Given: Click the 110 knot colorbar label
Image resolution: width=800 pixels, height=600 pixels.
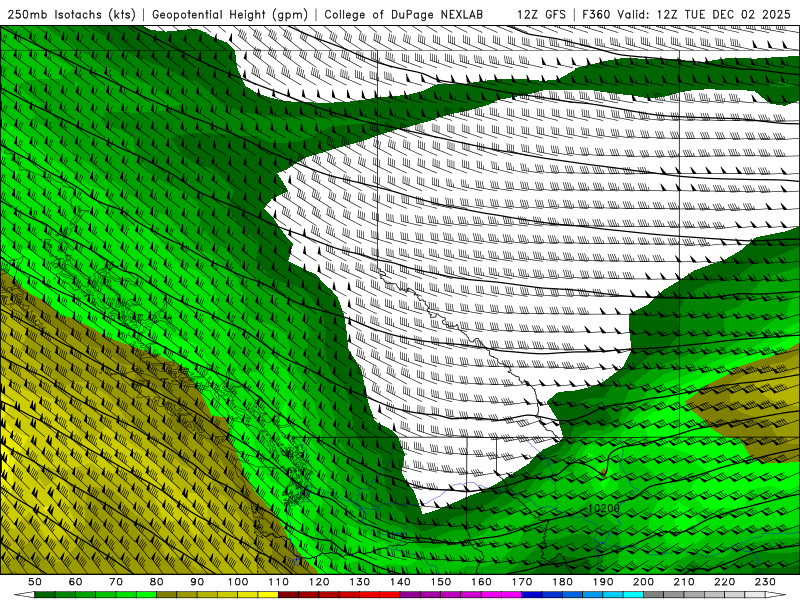Looking at the screenshot, I should tap(279, 582).
